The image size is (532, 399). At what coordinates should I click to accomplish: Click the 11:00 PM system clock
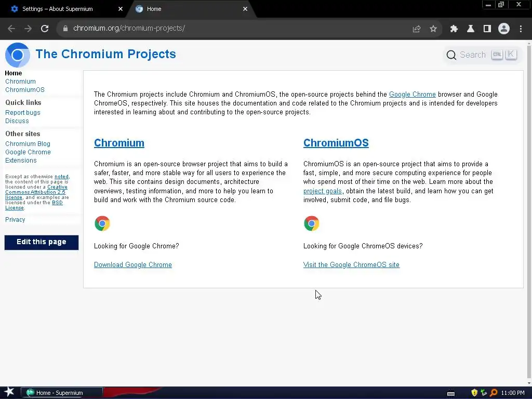[513, 393]
